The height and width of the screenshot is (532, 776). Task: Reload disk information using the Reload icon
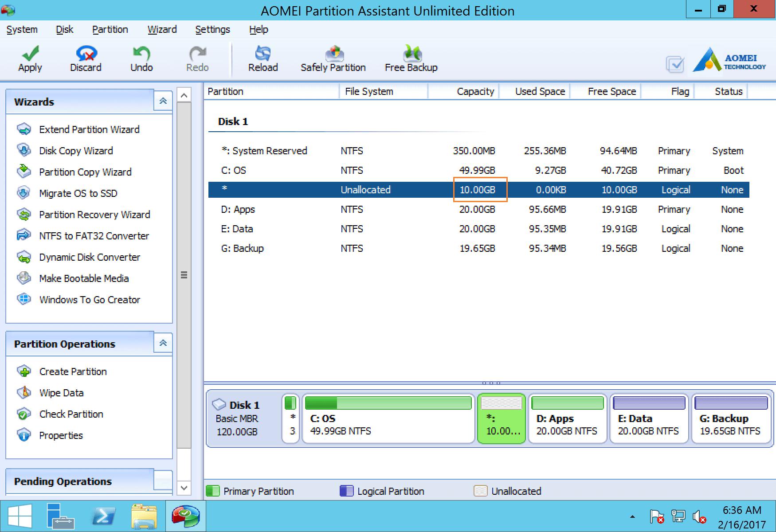click(x=263, y=54)
